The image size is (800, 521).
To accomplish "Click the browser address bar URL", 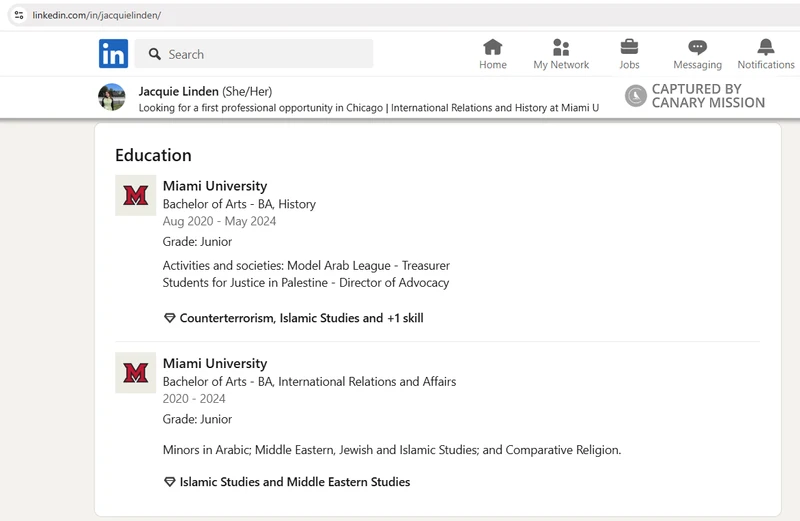I will (x=96, y=15).
